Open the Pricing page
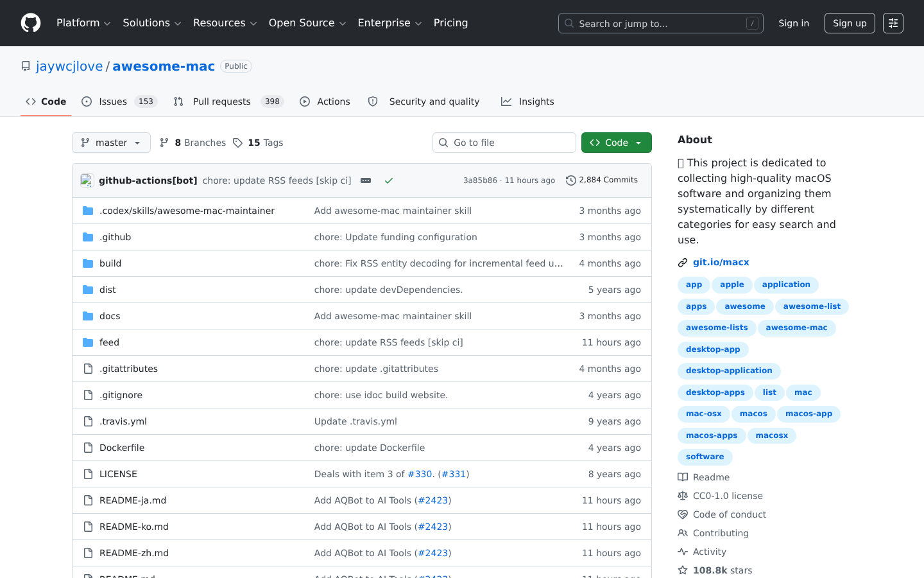924x578 pixels. [450, 23]
